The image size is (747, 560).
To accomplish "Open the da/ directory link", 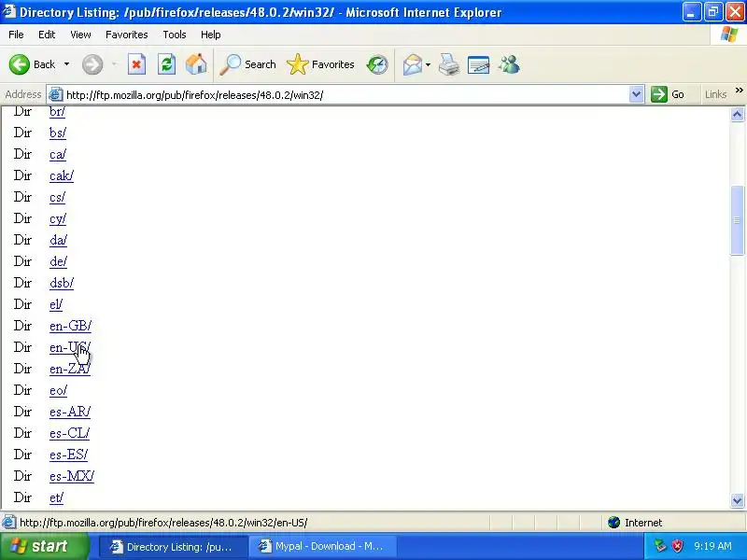I will pyautogui.click(x=58, y=240).
